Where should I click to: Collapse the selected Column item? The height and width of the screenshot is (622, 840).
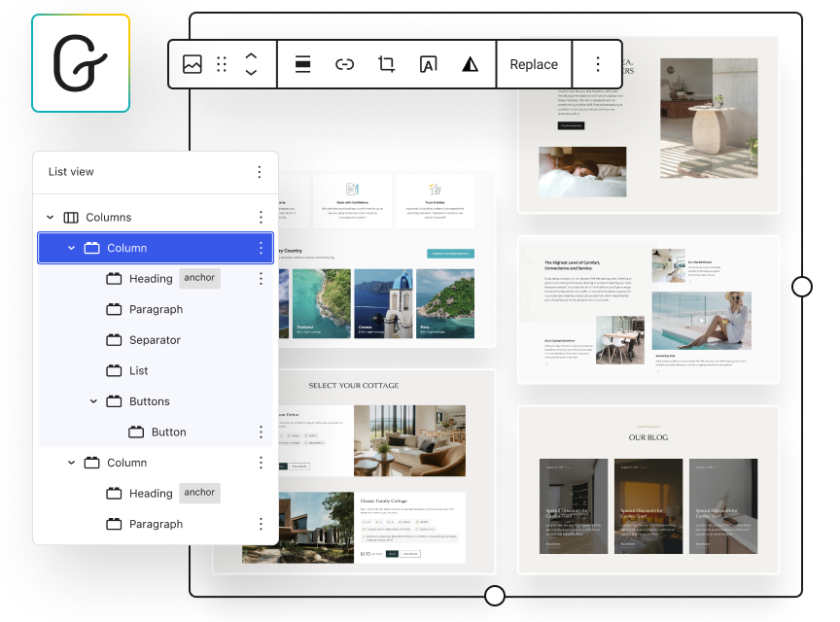[71, 249]
